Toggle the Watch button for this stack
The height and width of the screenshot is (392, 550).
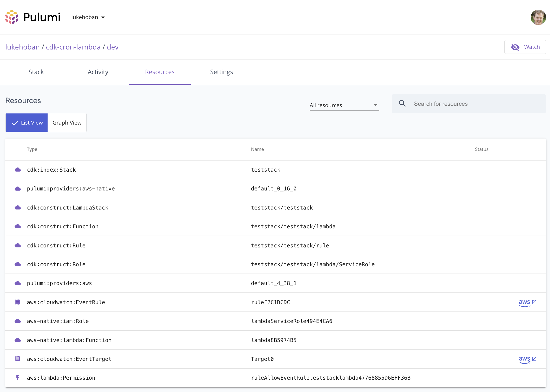[x=525, y=47]
